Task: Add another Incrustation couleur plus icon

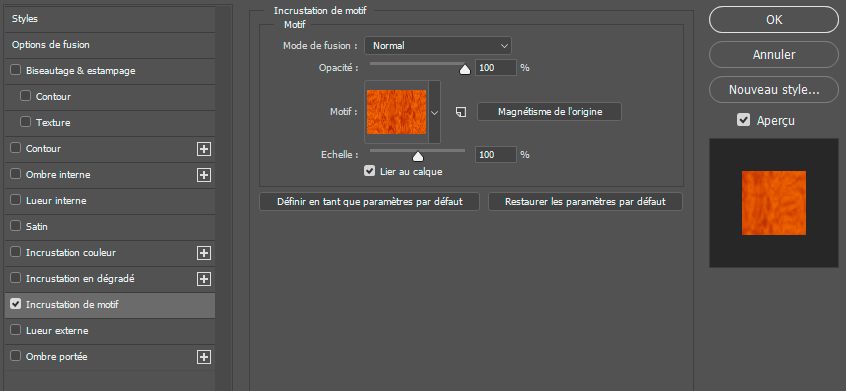Action: click(204, 253)
